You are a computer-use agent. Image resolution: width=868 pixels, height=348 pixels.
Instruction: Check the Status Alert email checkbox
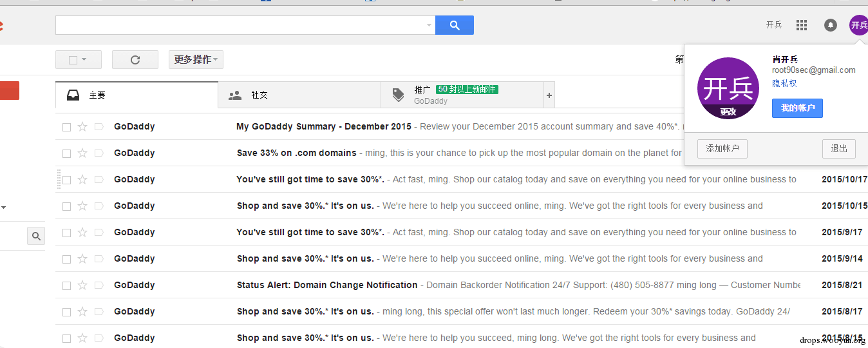pyautogui.click(x=66, y=285)
